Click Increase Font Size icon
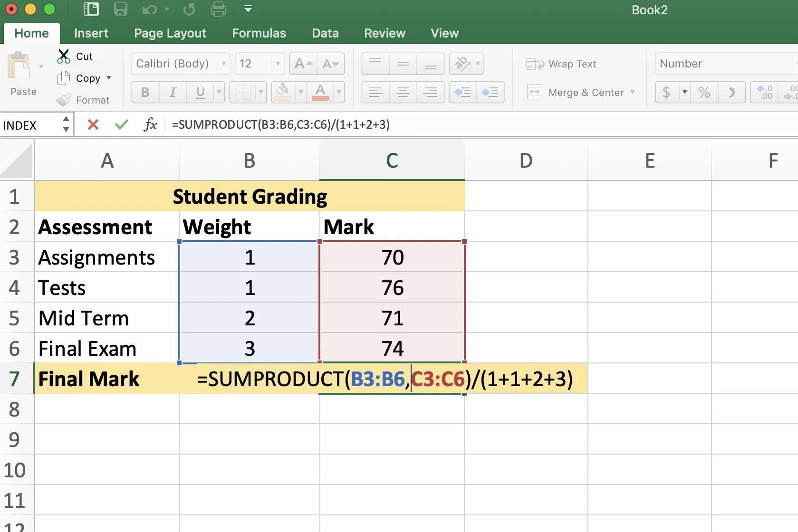798x532 pixels. pos(303,64)
